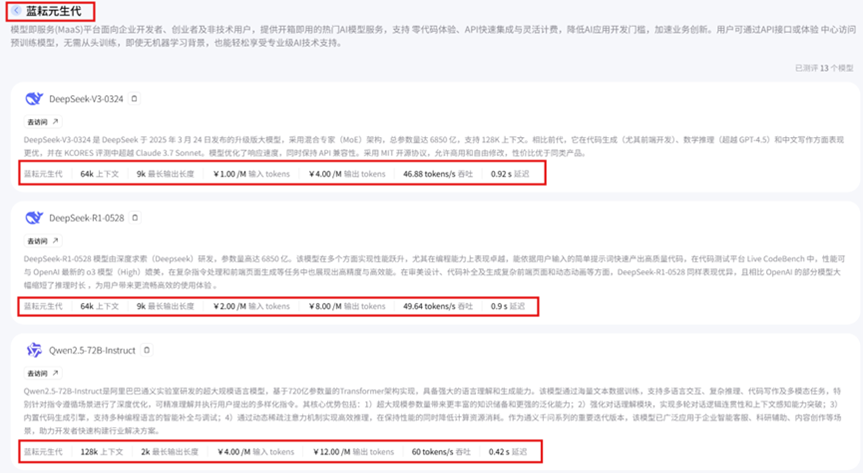This screenshot has height=473, width=863.
Task: Open 去访问 link under Qwen2.5-72B-Instruct
Action: [42, 373]
